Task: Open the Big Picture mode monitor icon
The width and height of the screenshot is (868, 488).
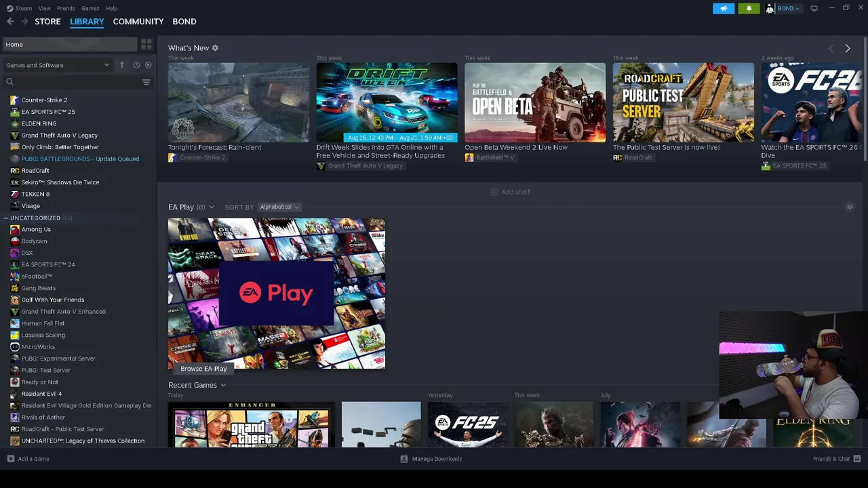Action: (x=814, y=8)
